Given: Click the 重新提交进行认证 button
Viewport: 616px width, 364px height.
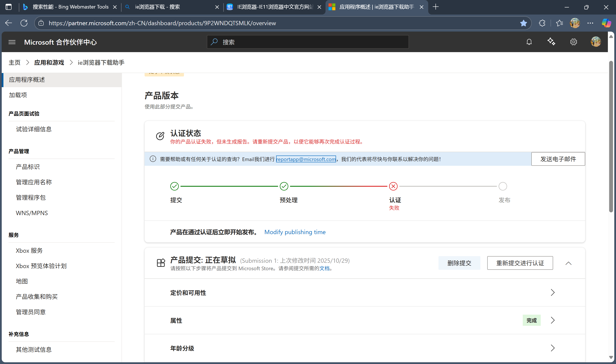Looking at the screenshot, I should 520,263.
